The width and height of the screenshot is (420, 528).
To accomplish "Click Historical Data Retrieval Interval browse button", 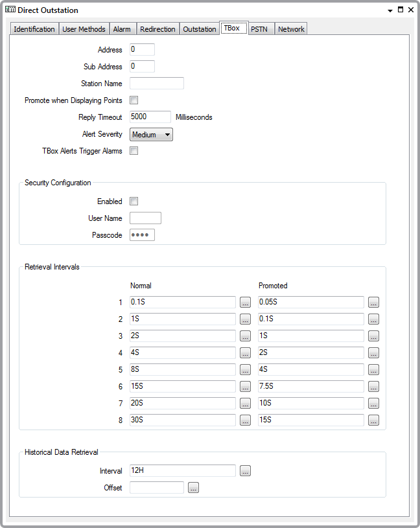I will [x=245, y=471].
